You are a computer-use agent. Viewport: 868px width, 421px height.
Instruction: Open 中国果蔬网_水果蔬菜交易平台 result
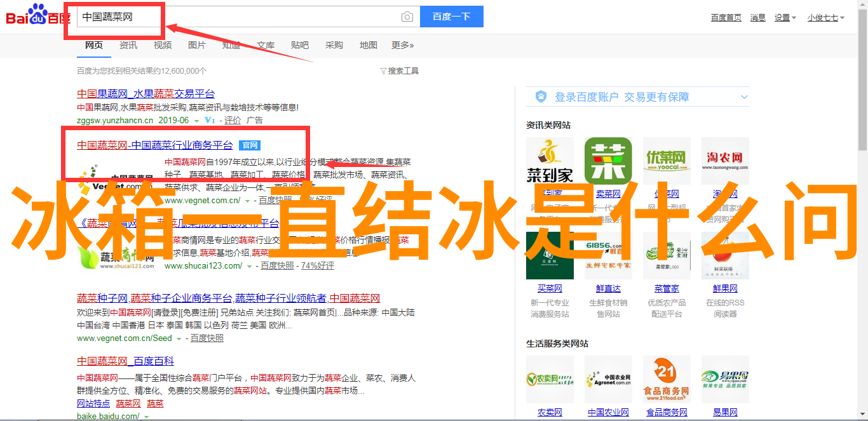pos(146,93)
